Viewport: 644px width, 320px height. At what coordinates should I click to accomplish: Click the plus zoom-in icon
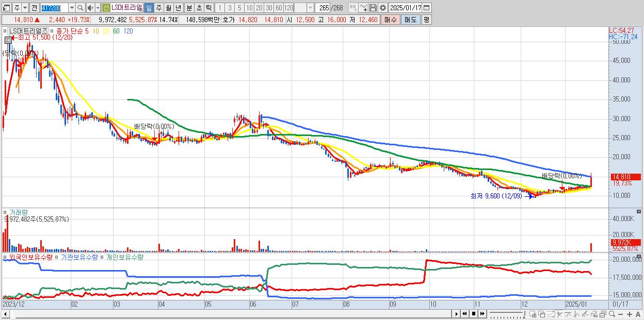coord(630,314)
